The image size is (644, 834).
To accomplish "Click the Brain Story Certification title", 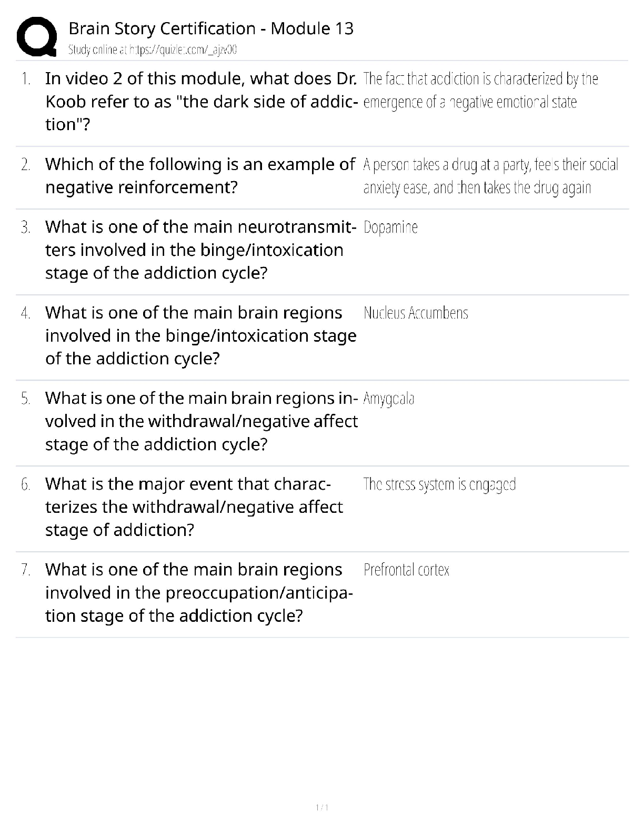I will click(211, 28).
